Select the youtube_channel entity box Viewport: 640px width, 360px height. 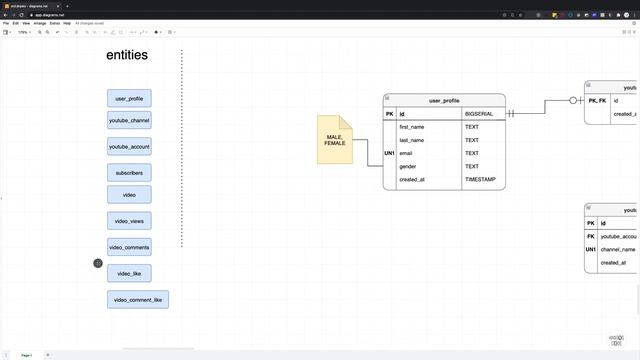pyautogui.click(x=129, y=120)
